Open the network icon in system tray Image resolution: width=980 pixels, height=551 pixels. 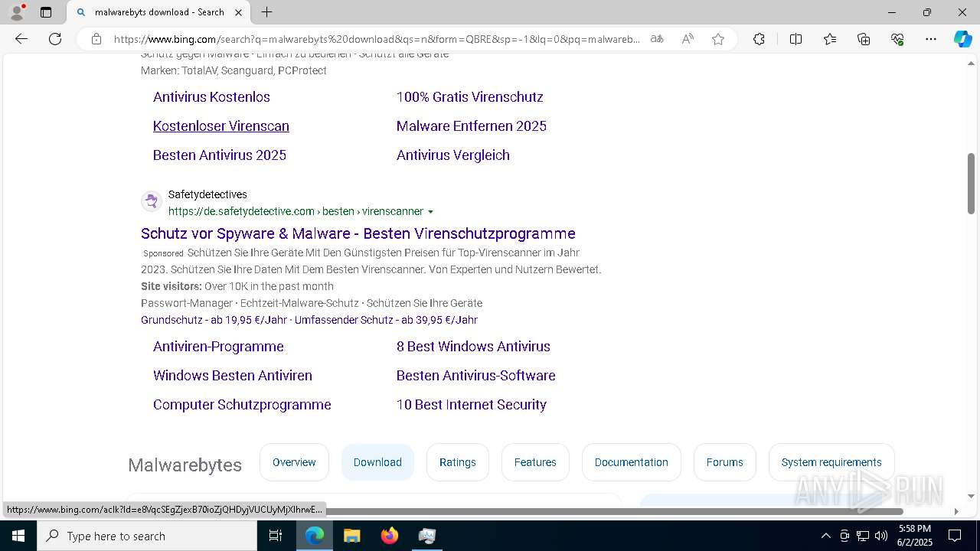[863, 536]
